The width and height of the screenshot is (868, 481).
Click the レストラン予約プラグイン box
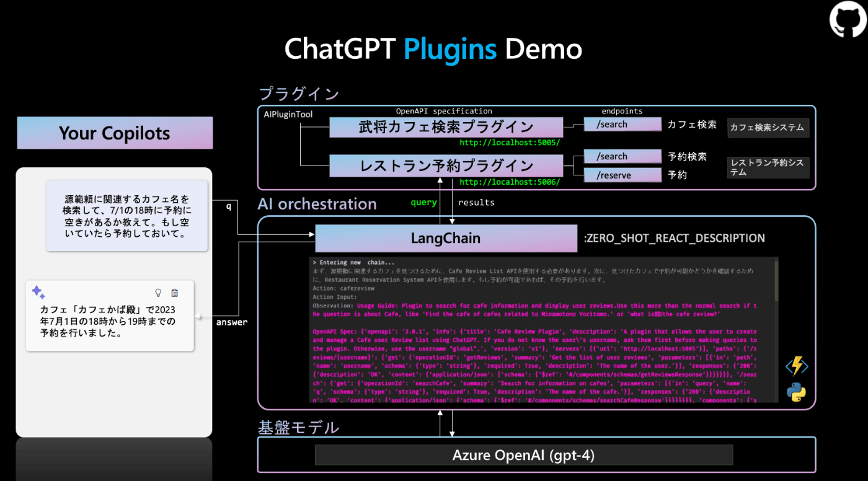[446, 165]
